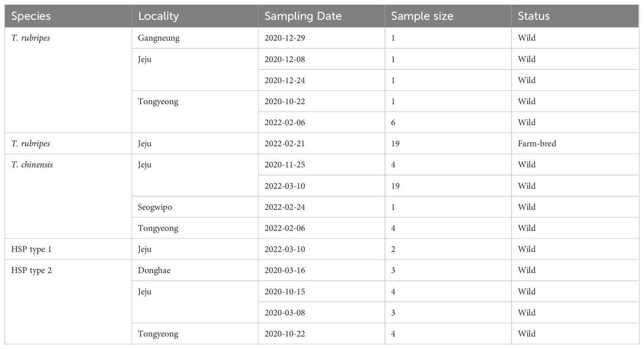This screenshot has width=644, height=349.
Task: Select the Gangneung locality cell
Action: 195,38
